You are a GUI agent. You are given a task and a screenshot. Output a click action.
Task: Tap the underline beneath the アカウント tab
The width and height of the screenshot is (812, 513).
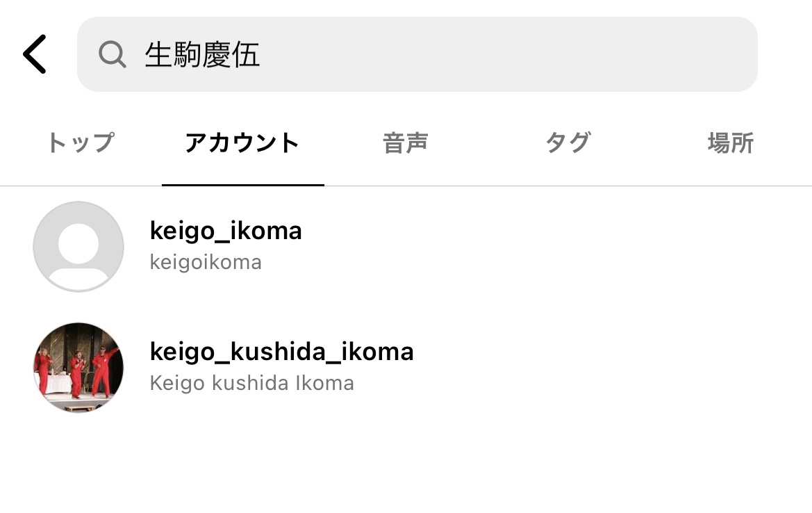(x=243, y=184)
